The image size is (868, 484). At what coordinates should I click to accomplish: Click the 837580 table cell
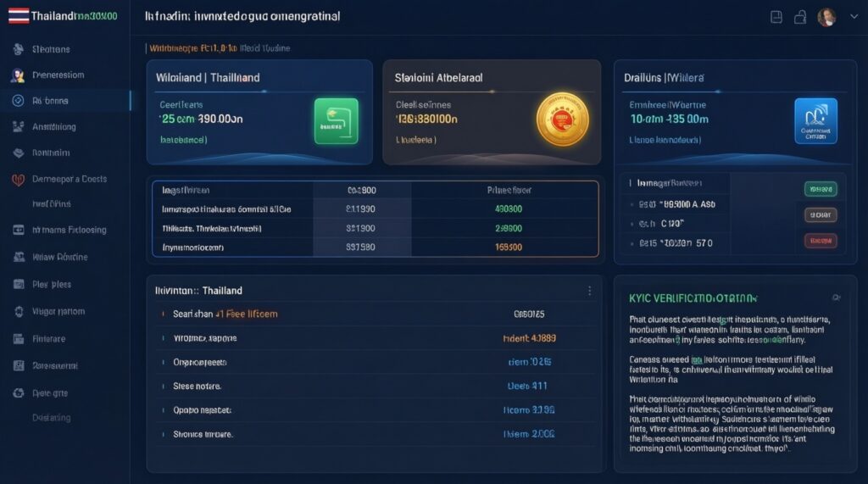click(360, 247)
